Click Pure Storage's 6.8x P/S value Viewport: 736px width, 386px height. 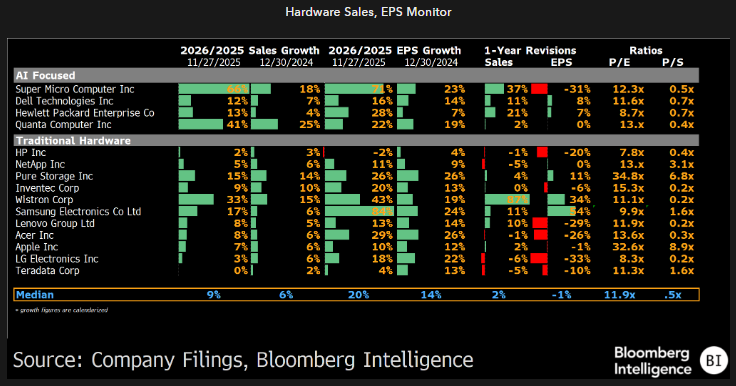[682, 176]
